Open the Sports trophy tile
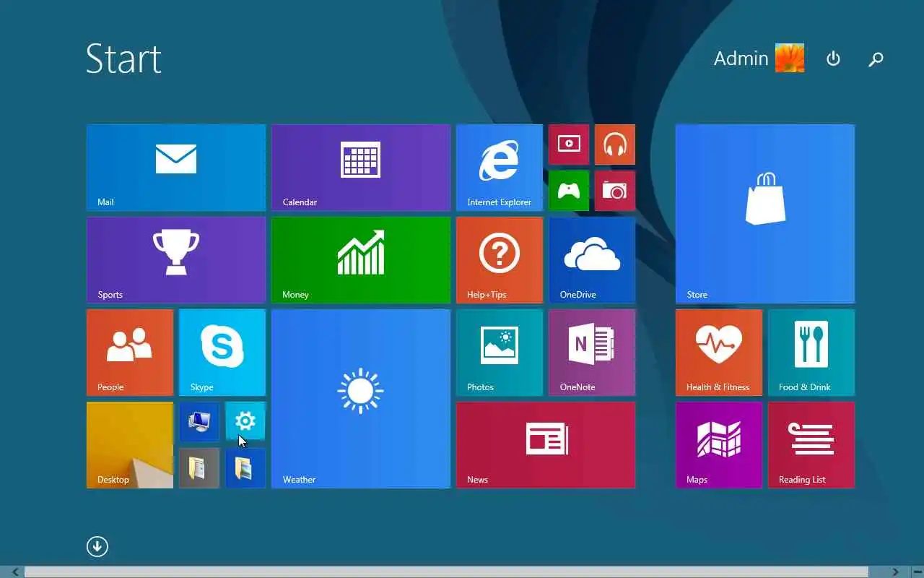924x578 pixels. (176, 260)
